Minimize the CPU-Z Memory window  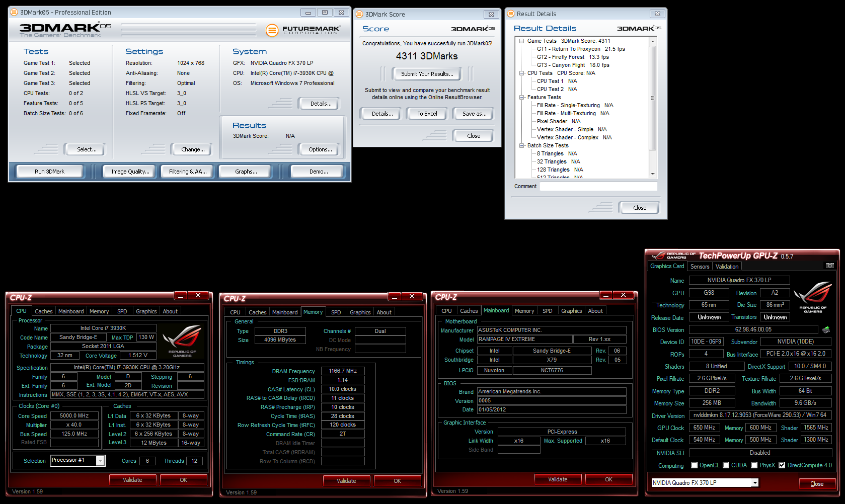[x=395, y=297]
